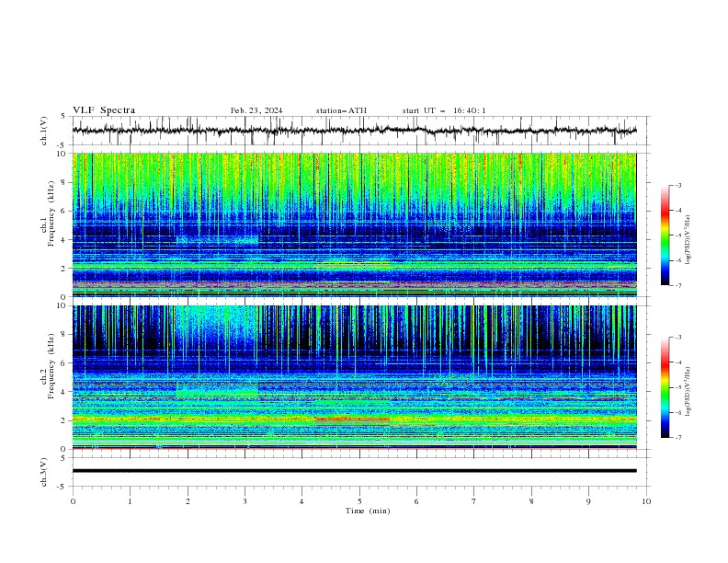Click the red 2 kHz emission in ch.2 spectrogram
The height and width of the screenshot is (563, 728).
click(352, 419)
